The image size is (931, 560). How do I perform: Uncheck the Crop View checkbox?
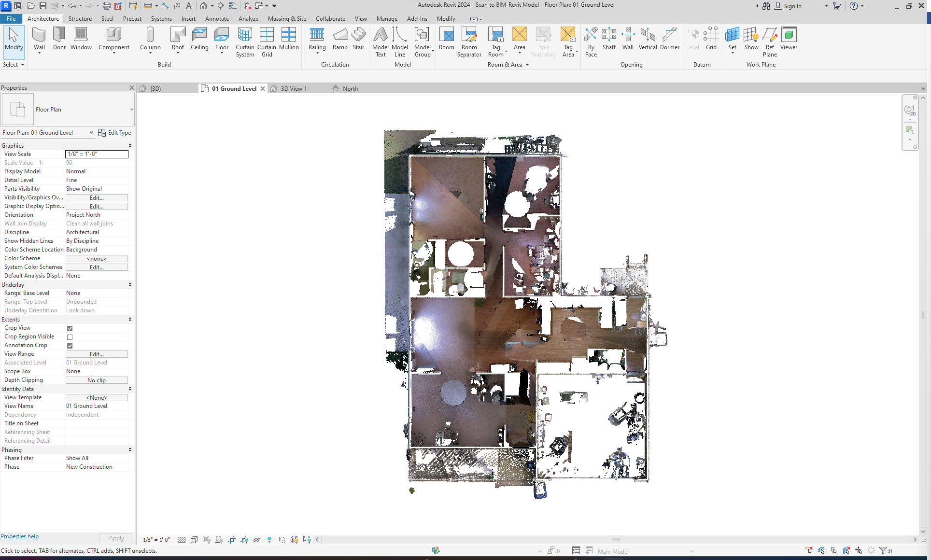click(70, 328)
